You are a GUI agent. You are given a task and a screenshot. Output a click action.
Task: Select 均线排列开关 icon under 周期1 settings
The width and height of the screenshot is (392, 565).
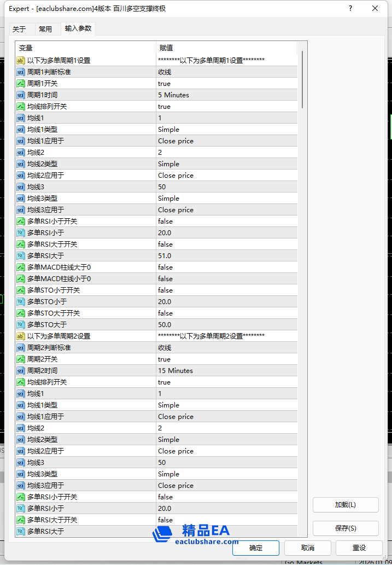click(21, 107)
